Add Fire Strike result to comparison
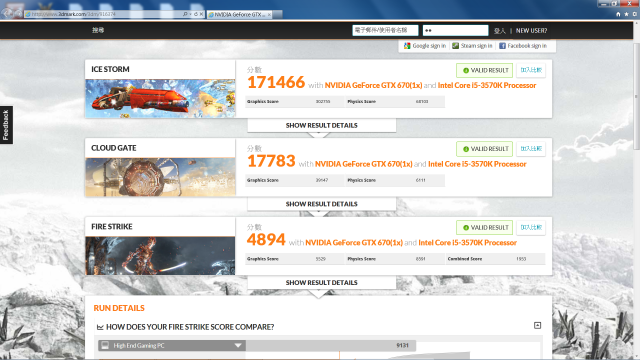The height and width of the screenshot is (360, 640). (531, 227)
